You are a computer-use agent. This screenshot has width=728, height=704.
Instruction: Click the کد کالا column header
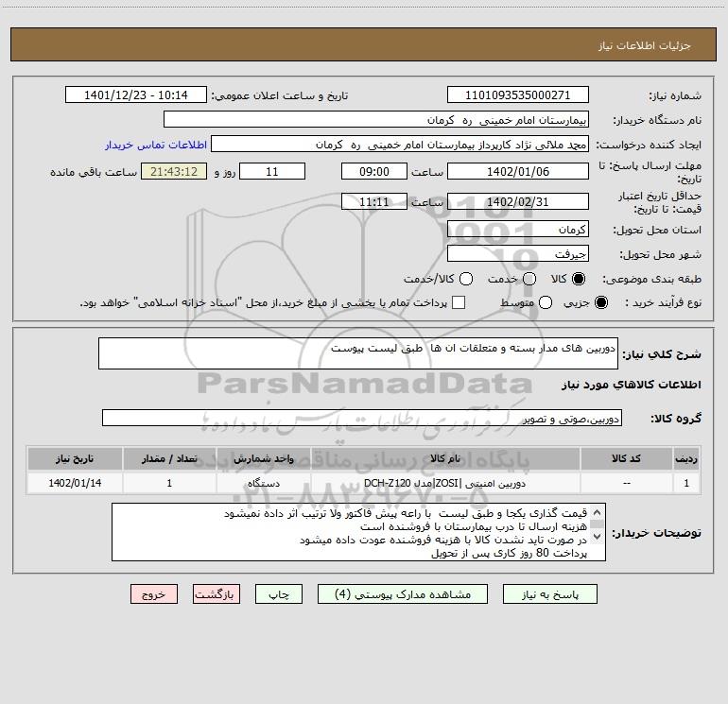[626, 458]
